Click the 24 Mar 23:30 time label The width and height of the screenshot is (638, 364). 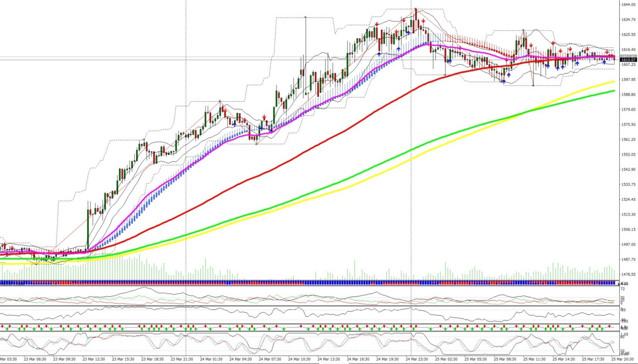click(417, 359)
